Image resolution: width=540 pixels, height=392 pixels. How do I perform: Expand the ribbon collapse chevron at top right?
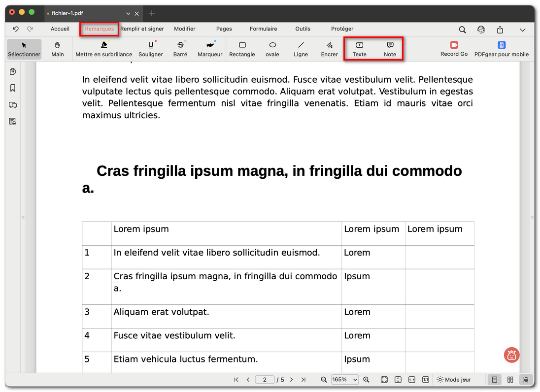coord(523,30)
